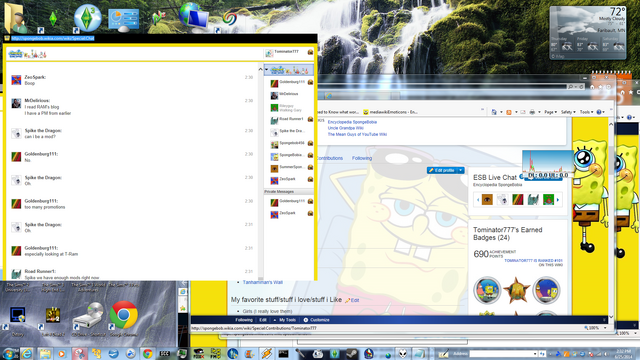Open the blue monitor shield desktop shortcut
This screenshot has width=640, height=360.
18,316
